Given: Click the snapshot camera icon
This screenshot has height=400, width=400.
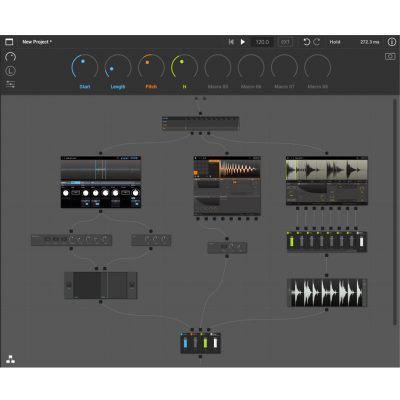Looking at the screenshot, I should [x=390, y=56].
